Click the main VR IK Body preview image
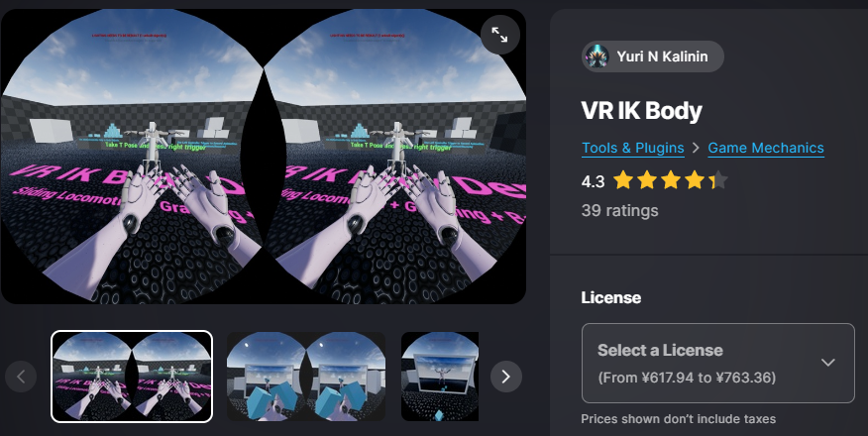Image resolution: width=868 pixels, height=436 pixels. tap(263, 157)
